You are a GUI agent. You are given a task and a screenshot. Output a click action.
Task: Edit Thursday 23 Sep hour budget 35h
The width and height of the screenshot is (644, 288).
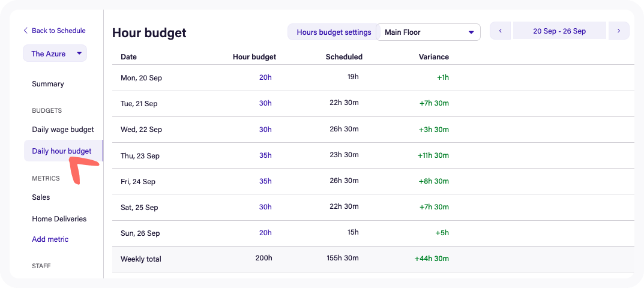click(265, 155)
